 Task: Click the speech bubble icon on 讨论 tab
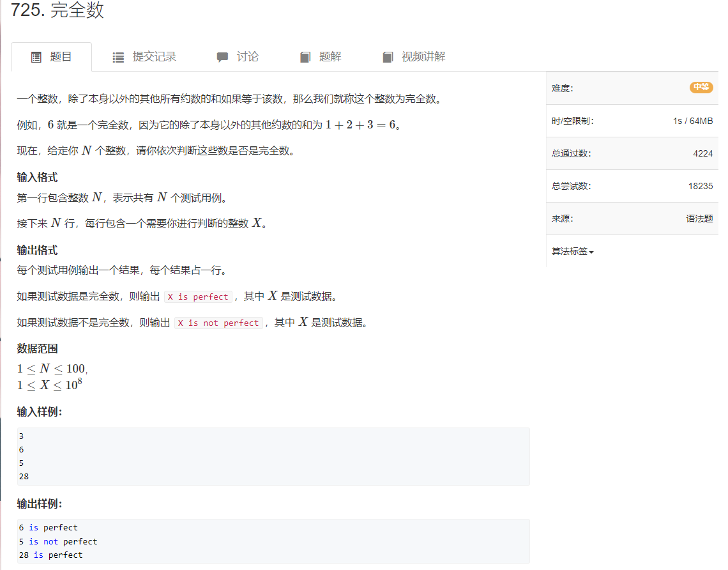tap(222, 56)
